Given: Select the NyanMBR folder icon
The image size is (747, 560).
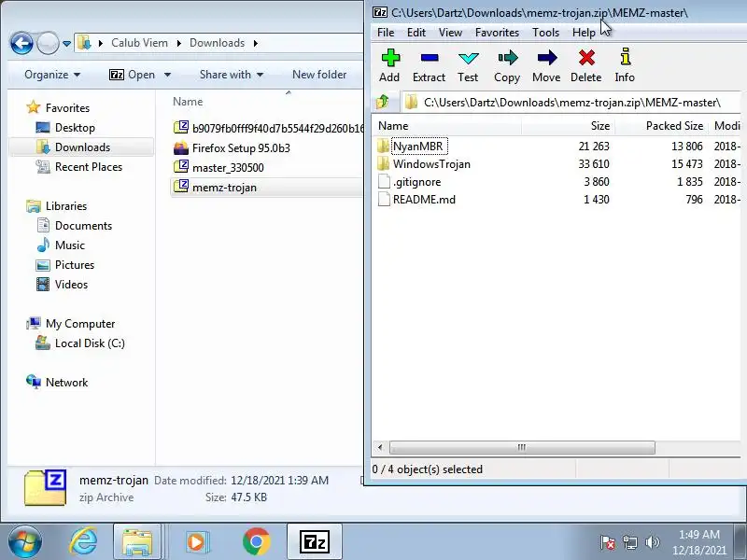Looking at the screenshot, I should (383, 146).
